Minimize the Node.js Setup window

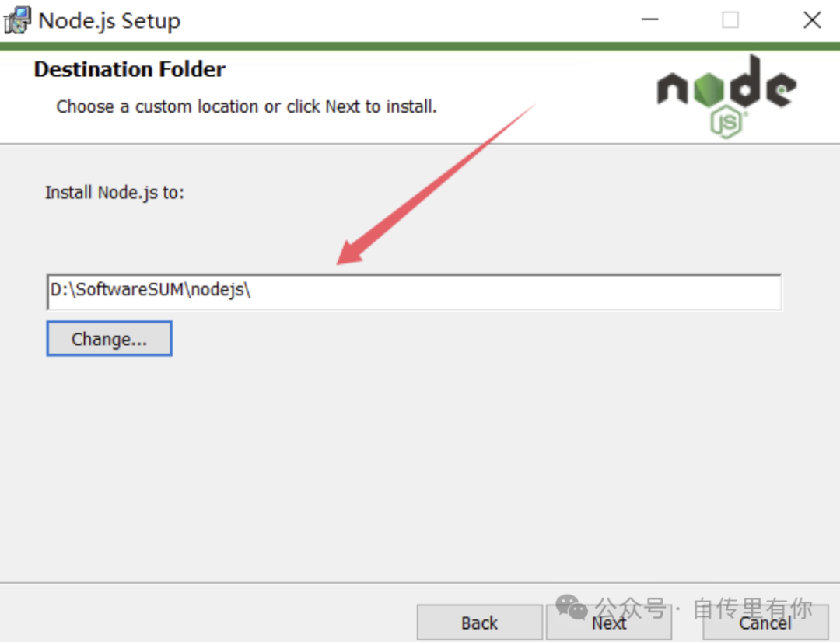pos(649,19)
